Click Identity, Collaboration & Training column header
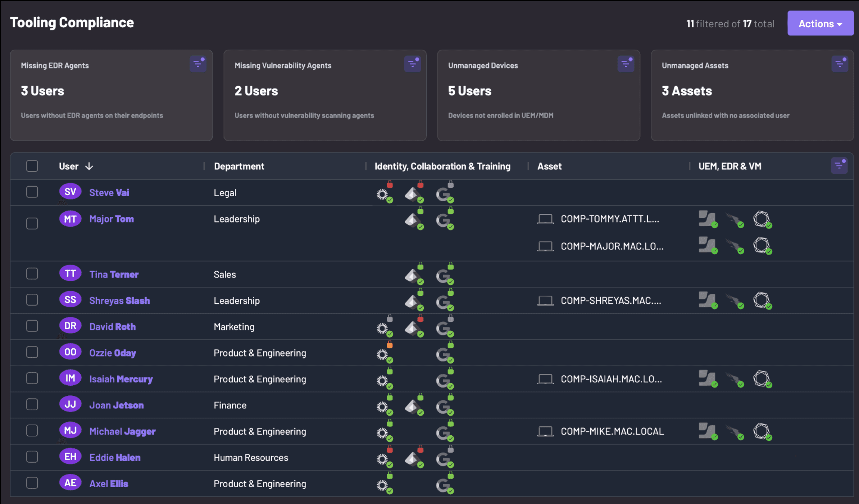This screenshot has height=504, width=859. pyautogui.click(x=442, y=166)
